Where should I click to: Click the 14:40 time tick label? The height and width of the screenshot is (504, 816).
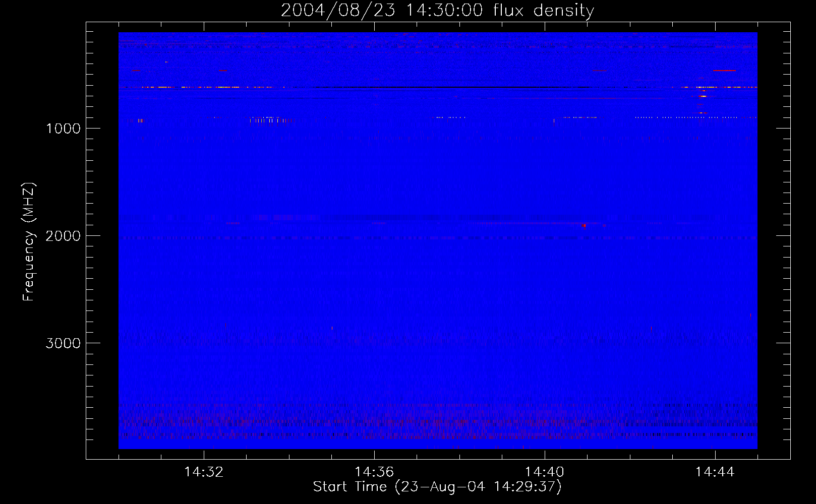(545, 472)
